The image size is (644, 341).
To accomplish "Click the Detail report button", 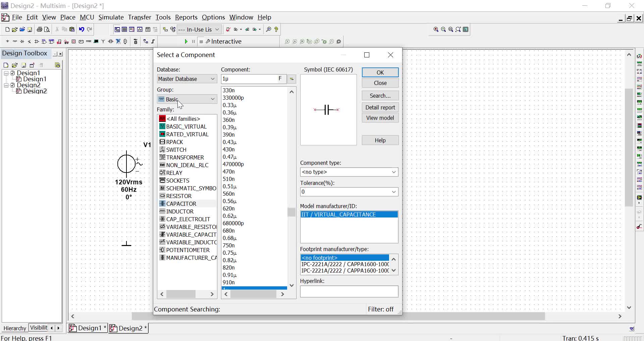I will 380,107.
